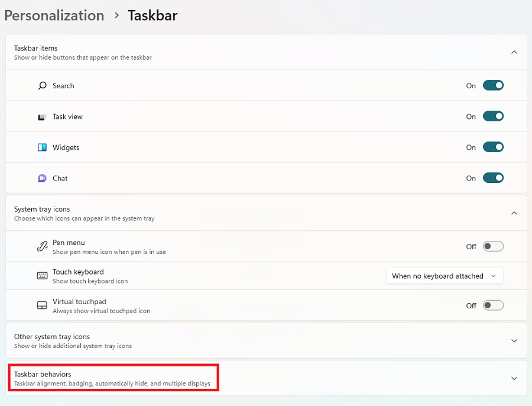
Task: Click 'Show or hide additional system tray icons'
Action: pos(73,346)
